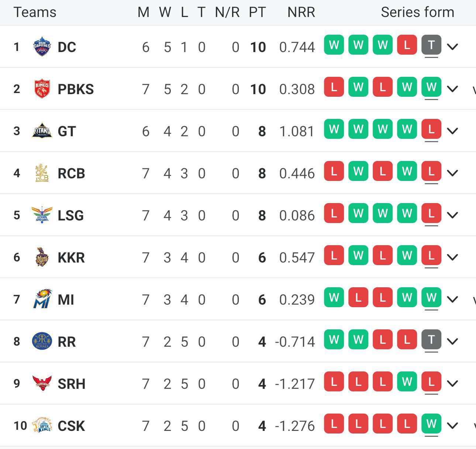The height and width of the screenshot is (449, 476).
Task: Expand the DC row details chevron
Action: [x=452, y=47]
